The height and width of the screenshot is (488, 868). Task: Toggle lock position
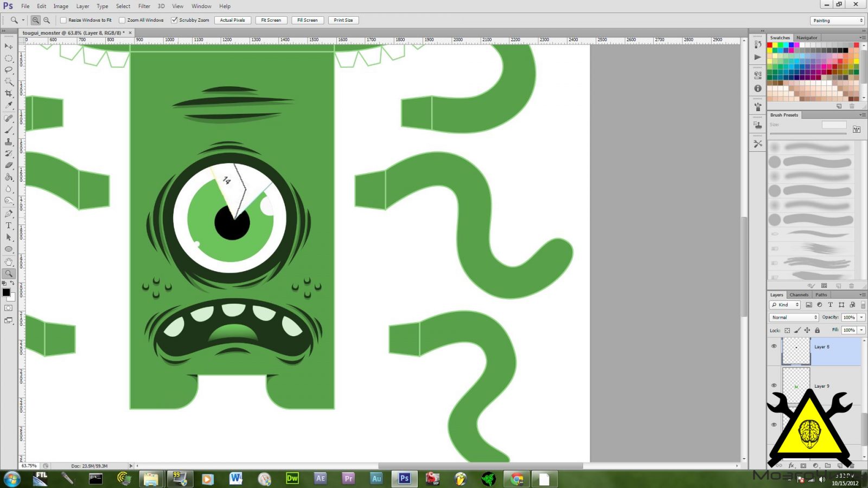807,330
